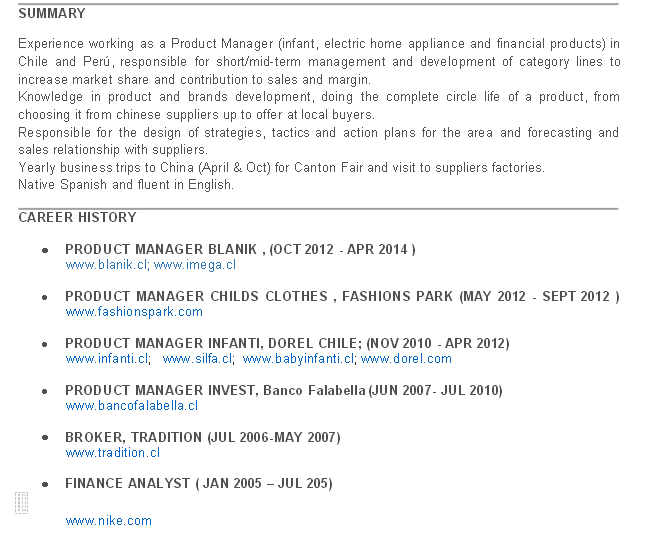Follow the www.babyinfanti.cl link

pyautogui.click(x=298, y=359)
